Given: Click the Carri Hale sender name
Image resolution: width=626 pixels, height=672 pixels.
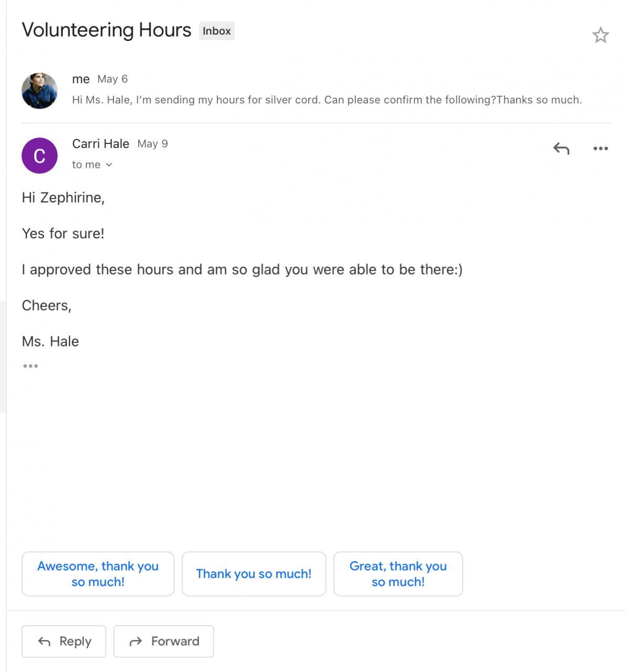Looking at the screenshot, I should [x=100, y=144].
